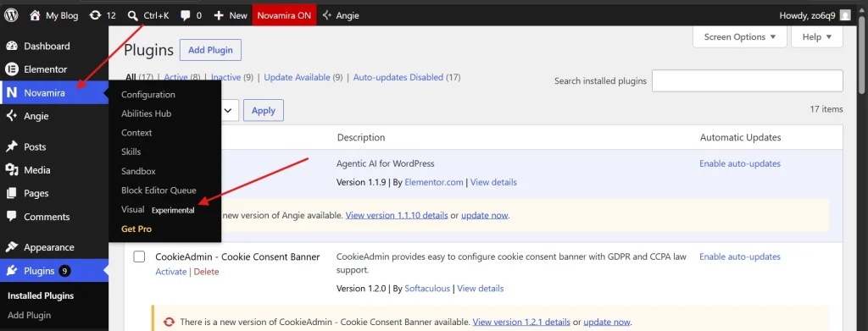Click the Comments icon in sidebar
Image resolution: width=868 pixels, height=331 pixels.
(12, 217)
